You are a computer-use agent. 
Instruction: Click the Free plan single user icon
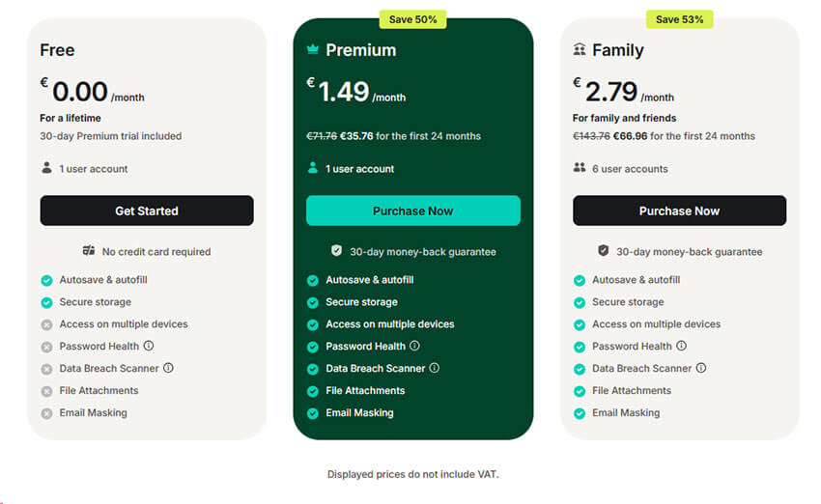(46, 168)
